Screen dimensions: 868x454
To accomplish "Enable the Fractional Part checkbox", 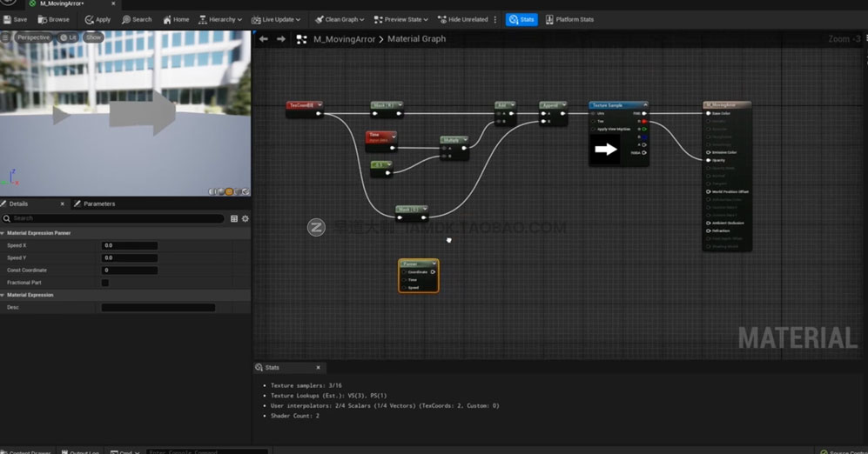I will tap(105, 283).
